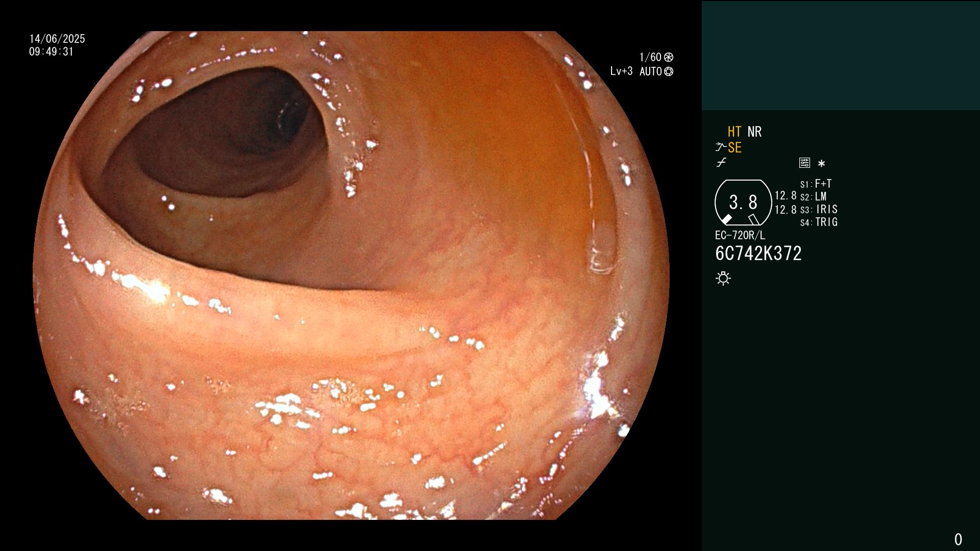The width and height of the screenshot is (980, 551).
Task: Click the S1: F+T switch assignment
Action: [x=816, y=184]
